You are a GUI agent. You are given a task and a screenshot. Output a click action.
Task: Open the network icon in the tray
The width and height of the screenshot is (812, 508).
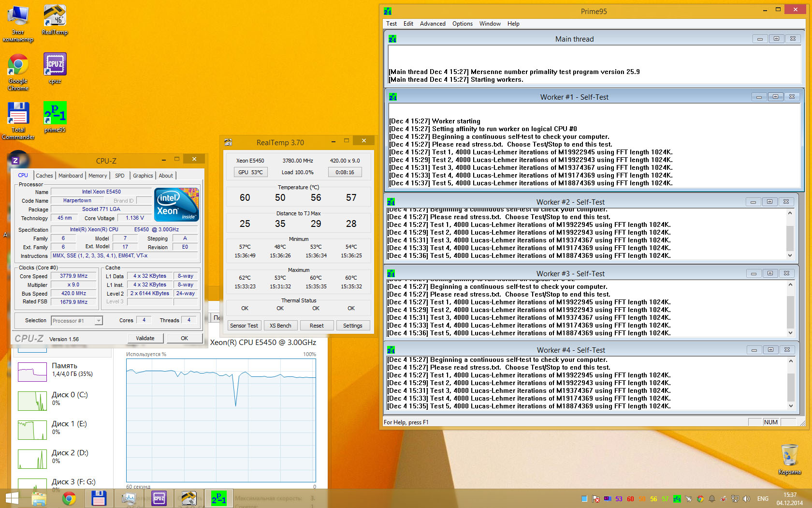[735, 499]
